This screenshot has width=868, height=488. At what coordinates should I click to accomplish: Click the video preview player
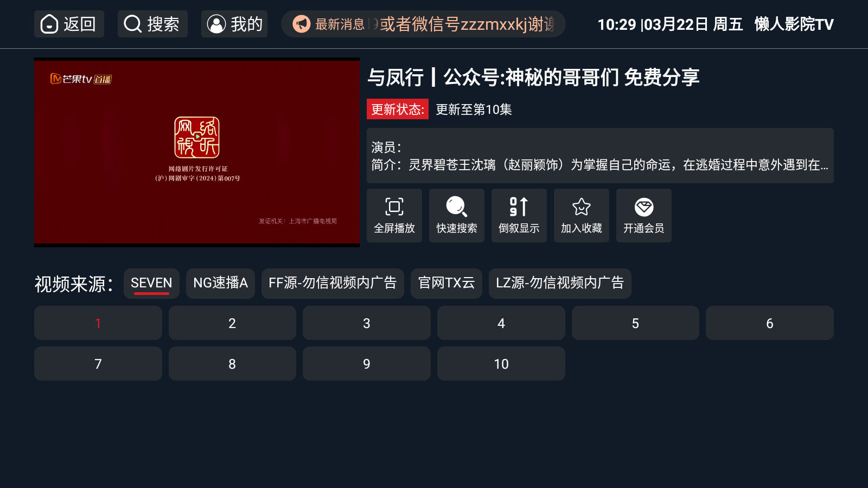(x=197, y=152)
